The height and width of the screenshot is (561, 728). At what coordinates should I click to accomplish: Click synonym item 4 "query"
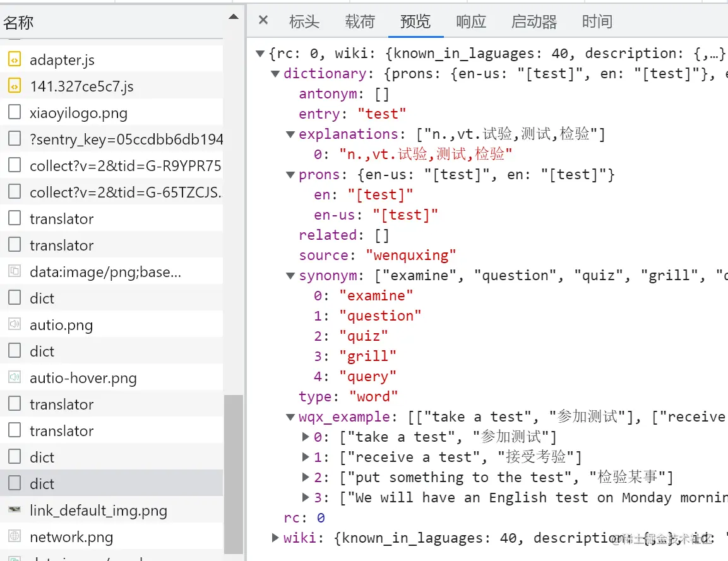pyautogui.click(x=355, y=376)
